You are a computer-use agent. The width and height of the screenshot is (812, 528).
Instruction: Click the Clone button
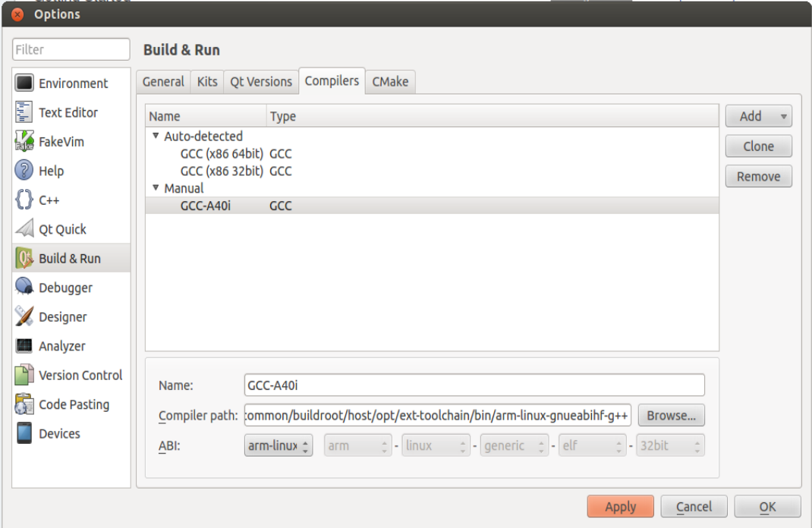click(x=758, y=146)
